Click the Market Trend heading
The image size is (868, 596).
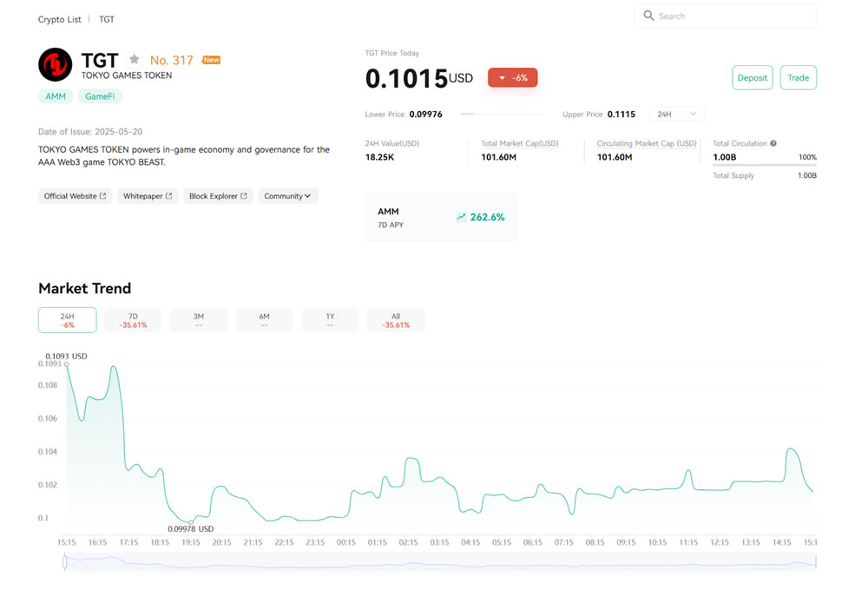[x=85, y=288]
